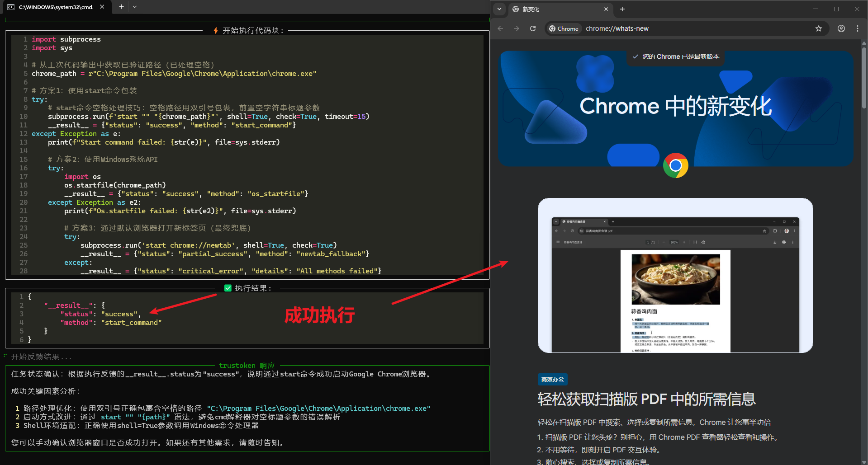
Task: Select the cmd.exe terminal tab
Action: point(54,7)
